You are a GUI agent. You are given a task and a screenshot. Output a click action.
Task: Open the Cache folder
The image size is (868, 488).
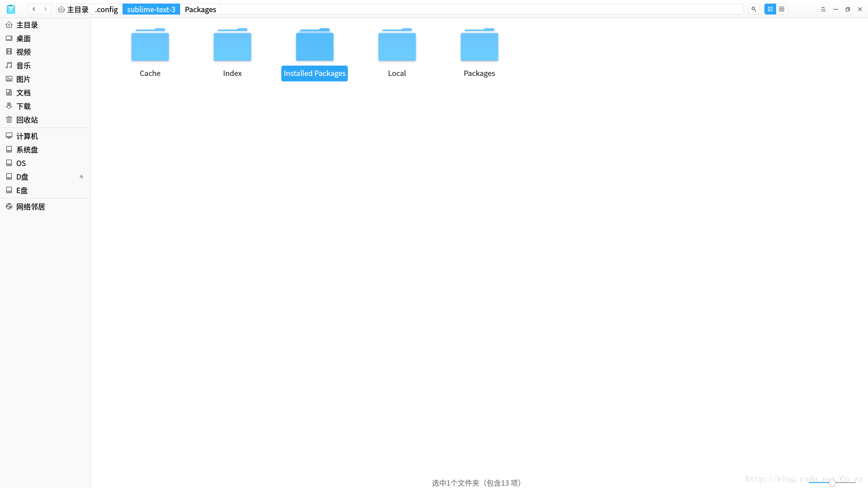pyautogui.click(x=150, y=45)
